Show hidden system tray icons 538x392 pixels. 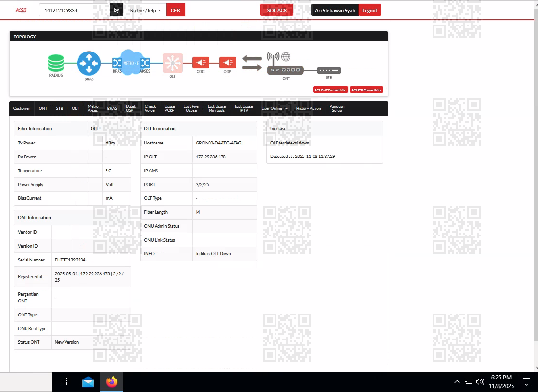point(457,382)
